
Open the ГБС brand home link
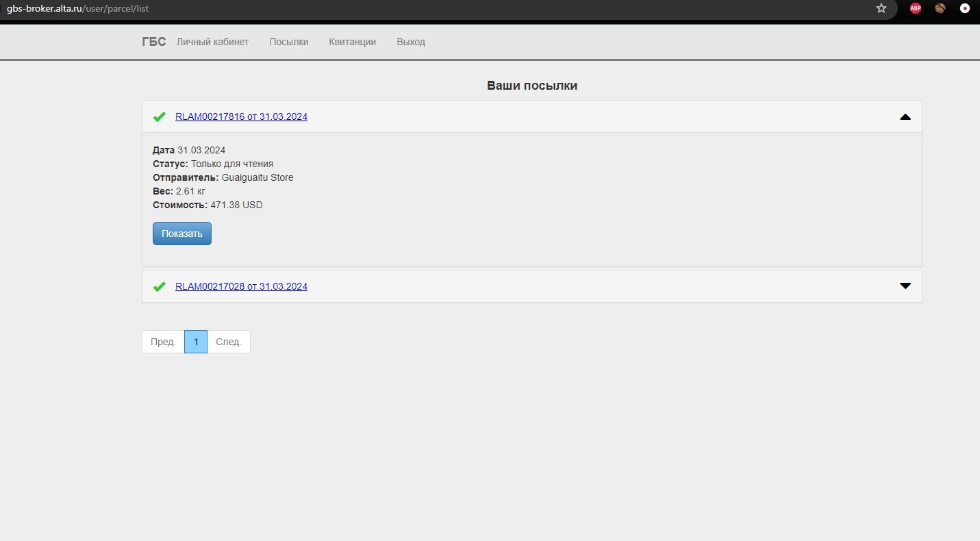pyautogui.click(x=154, y=42)
